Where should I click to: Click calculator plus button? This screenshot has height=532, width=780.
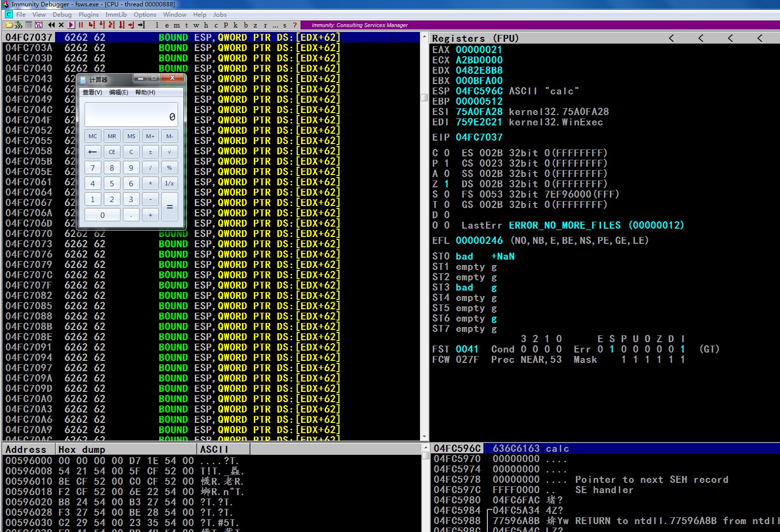pos(150,215)
